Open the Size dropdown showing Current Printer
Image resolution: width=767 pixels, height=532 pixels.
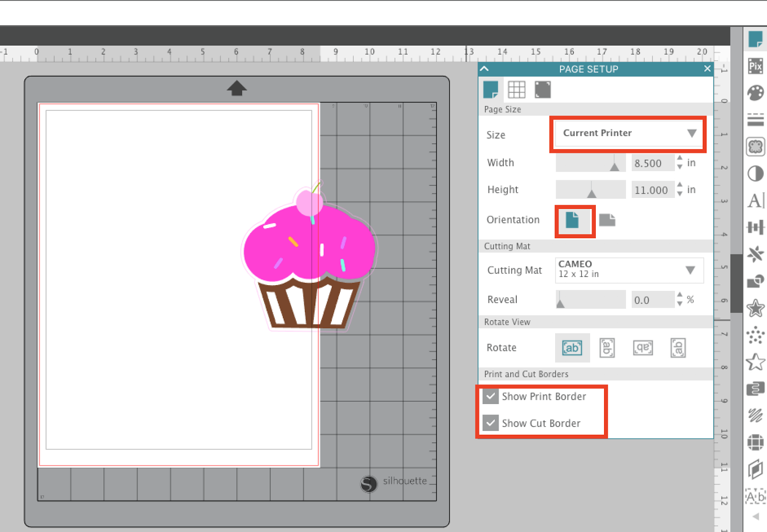tap(628, 133)
